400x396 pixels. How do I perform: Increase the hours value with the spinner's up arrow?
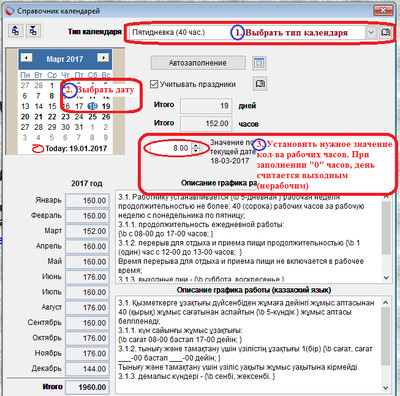[x=196, y=145]
